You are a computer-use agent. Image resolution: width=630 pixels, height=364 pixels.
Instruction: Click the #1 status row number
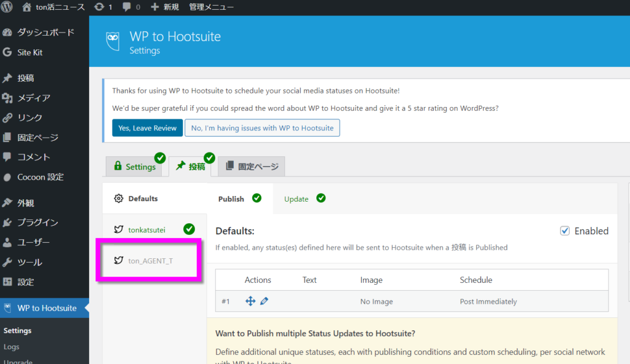pyautogui.click(x=226, y=301)
